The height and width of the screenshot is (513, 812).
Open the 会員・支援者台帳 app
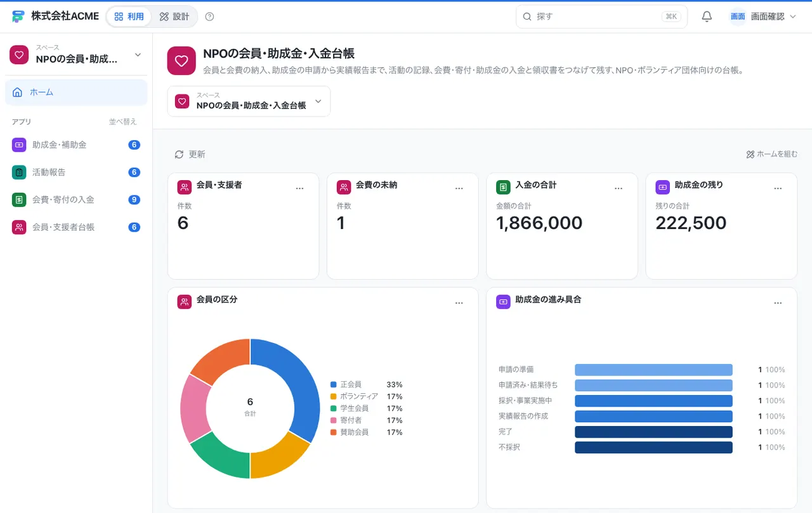[76, 227]
